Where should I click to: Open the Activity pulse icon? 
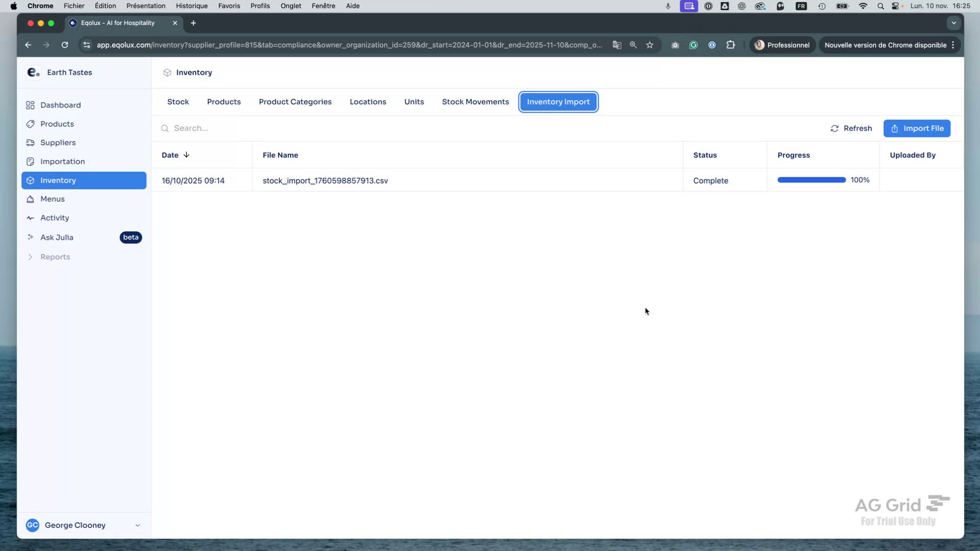click(30, 218)
